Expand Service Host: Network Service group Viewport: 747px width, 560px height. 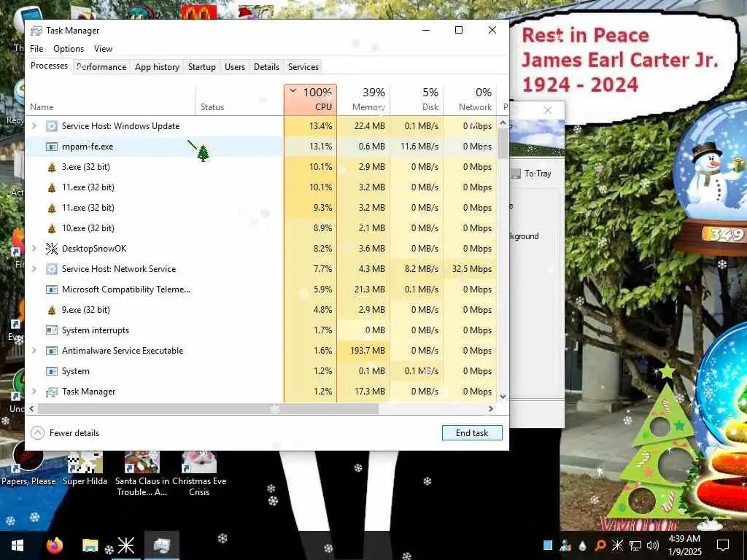[34, 269]
